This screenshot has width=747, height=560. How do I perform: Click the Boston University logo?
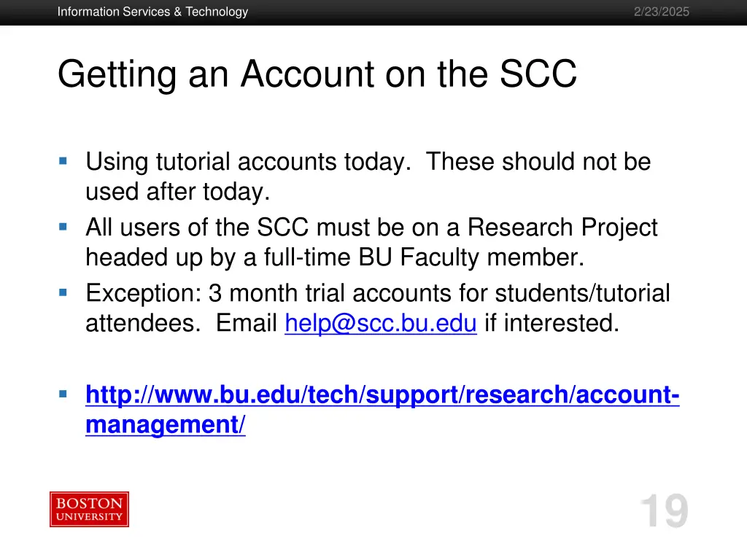[90, 509]
